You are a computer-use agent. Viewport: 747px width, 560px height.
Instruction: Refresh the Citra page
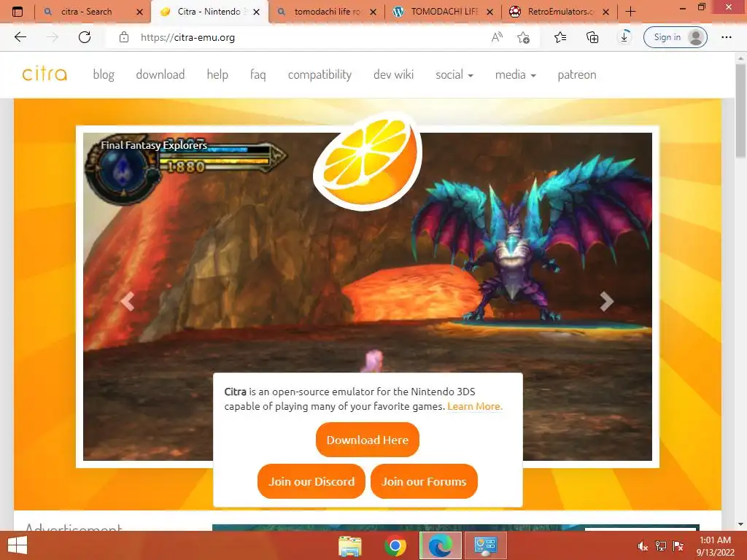85,37
